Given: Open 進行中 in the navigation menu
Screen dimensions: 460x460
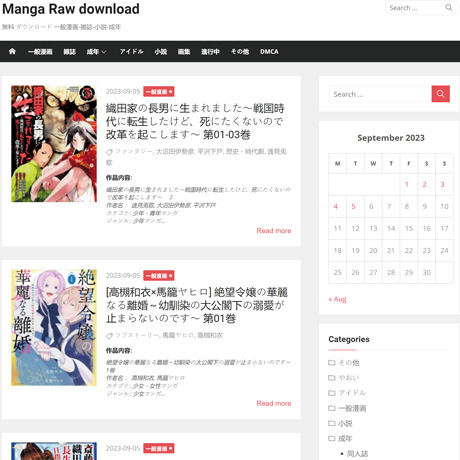Looking at the screenshot, I should pos(210,52).
